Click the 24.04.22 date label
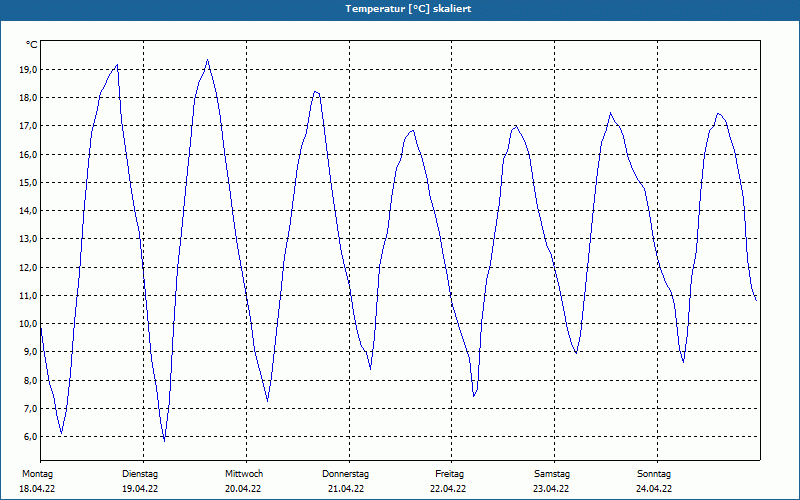 654,489
